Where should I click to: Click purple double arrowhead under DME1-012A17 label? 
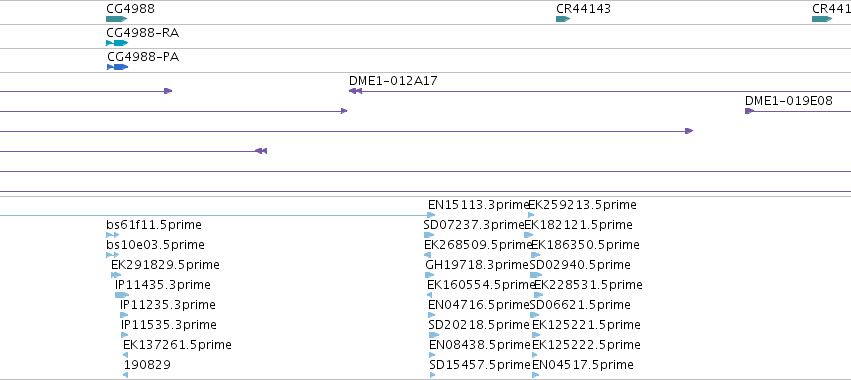coord(355,91)
